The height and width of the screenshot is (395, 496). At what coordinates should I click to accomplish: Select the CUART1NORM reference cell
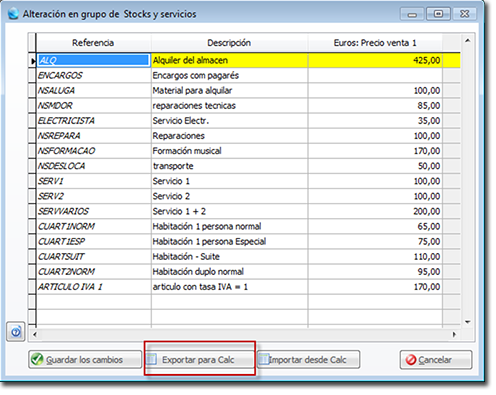click(94, 226)
